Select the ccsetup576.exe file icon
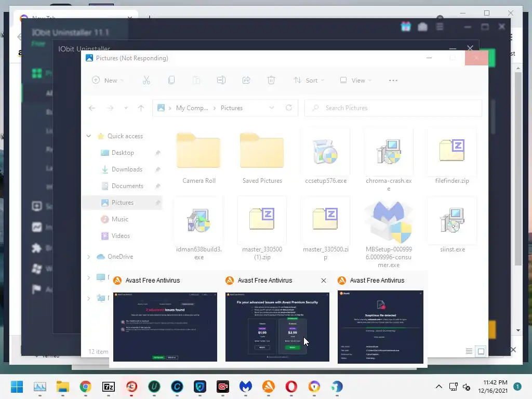Screen dimensions: 532x399 [x=325, y=152]
